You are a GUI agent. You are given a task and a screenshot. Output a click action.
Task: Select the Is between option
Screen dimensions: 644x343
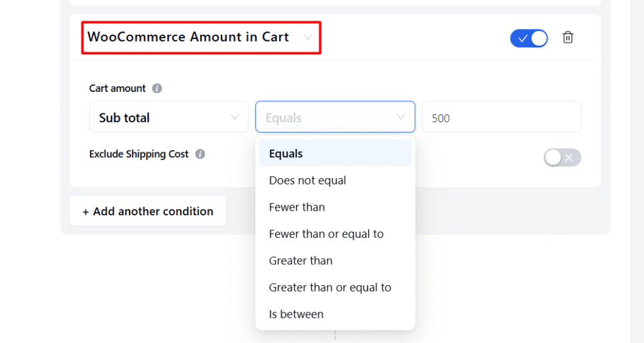[x=296, y=314]
